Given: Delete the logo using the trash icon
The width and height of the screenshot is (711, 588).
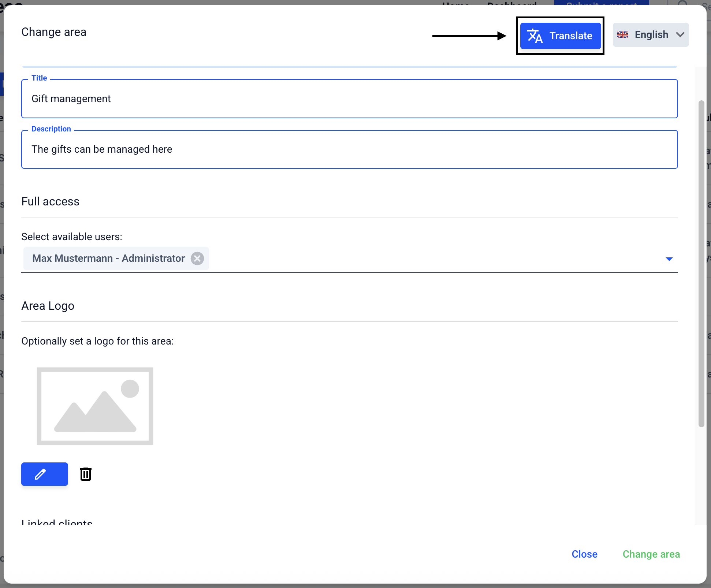Looking at the screenshot, I should [x=86, y=474].
